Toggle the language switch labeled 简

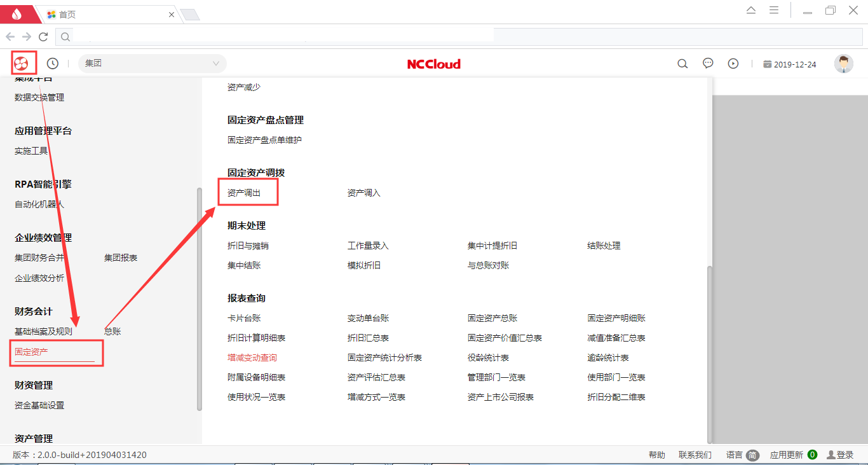(752, 455)
